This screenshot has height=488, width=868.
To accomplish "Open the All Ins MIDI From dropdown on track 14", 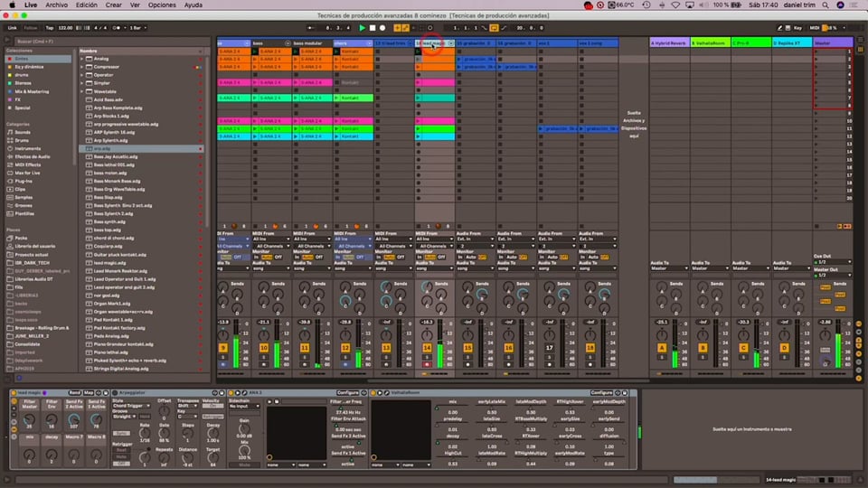I will pos(434,239).
